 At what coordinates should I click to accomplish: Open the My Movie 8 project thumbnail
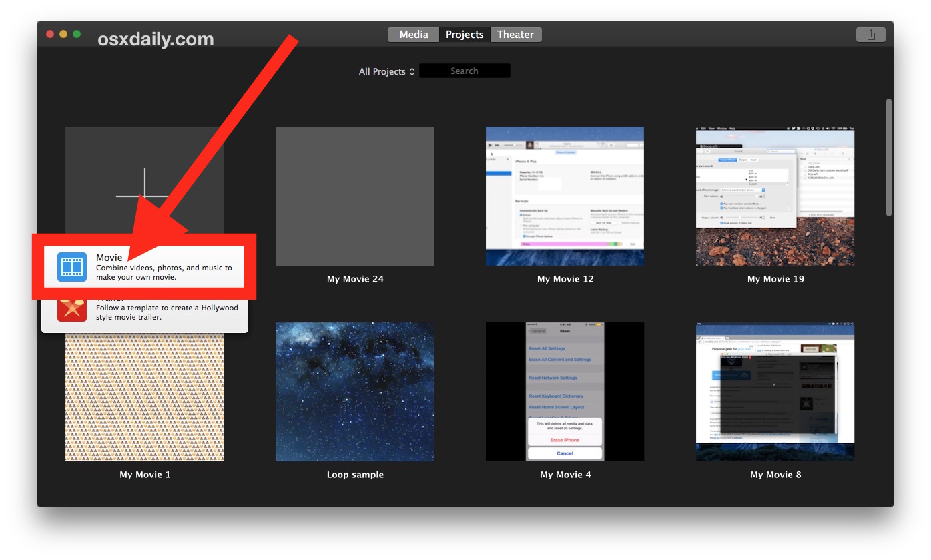coord(775,392)
